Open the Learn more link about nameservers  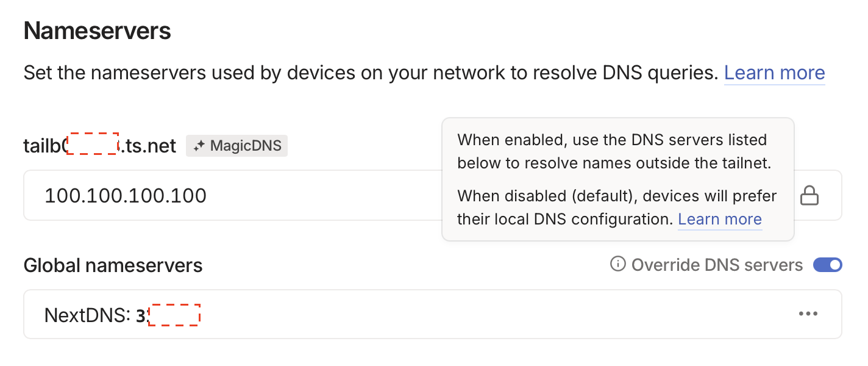point(774,72)
